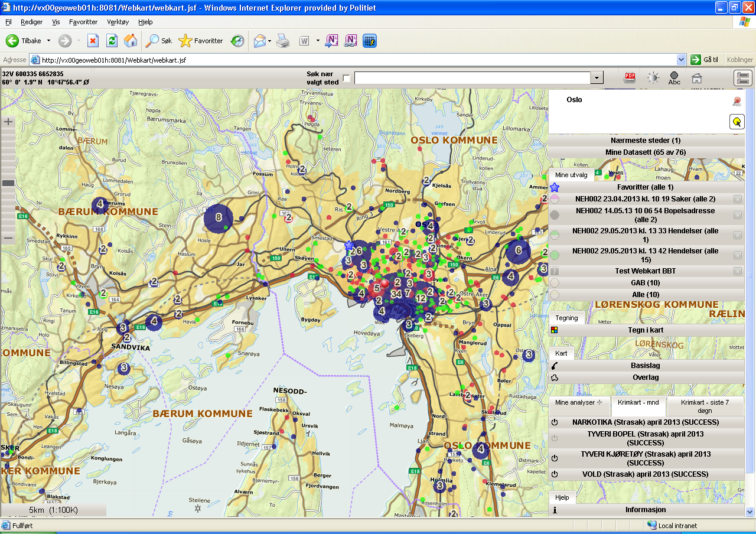Toggle layer circle for NEH002 13 42 Hendelser

click(x=555, y=255)
